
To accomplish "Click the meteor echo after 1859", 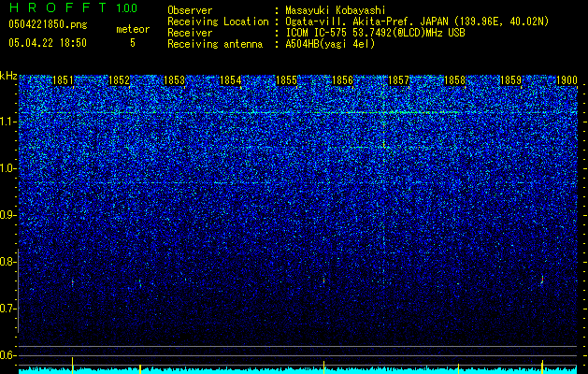I will tap(542, 280).
